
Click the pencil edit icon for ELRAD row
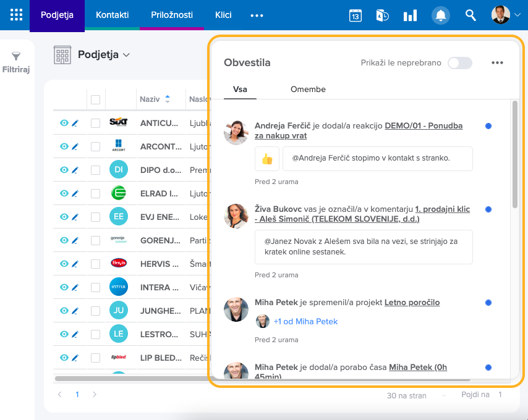pyautogui.click(x=75, y=193)
